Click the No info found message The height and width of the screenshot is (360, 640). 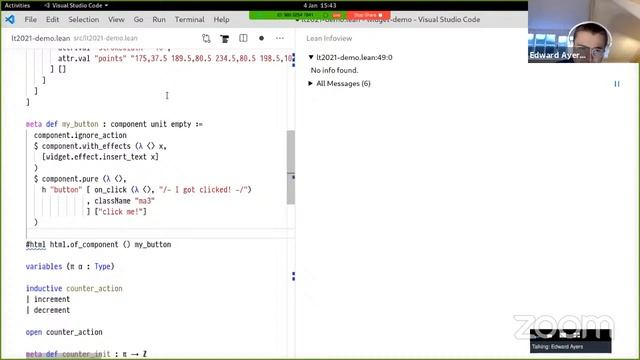point(334,70)
